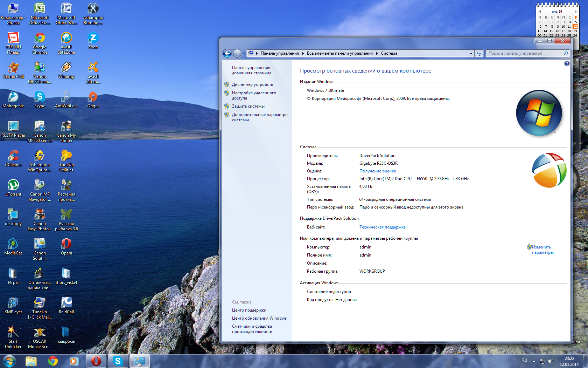This screenshot has height=368, width=588.
Task: Select Система breadcrumb segment
Action: point(389,53)
